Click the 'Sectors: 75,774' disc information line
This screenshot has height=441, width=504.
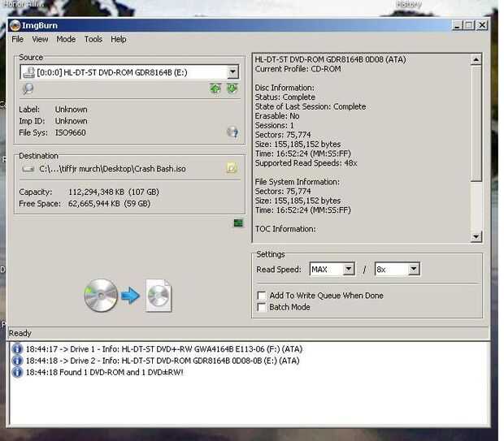coord(283,135)
